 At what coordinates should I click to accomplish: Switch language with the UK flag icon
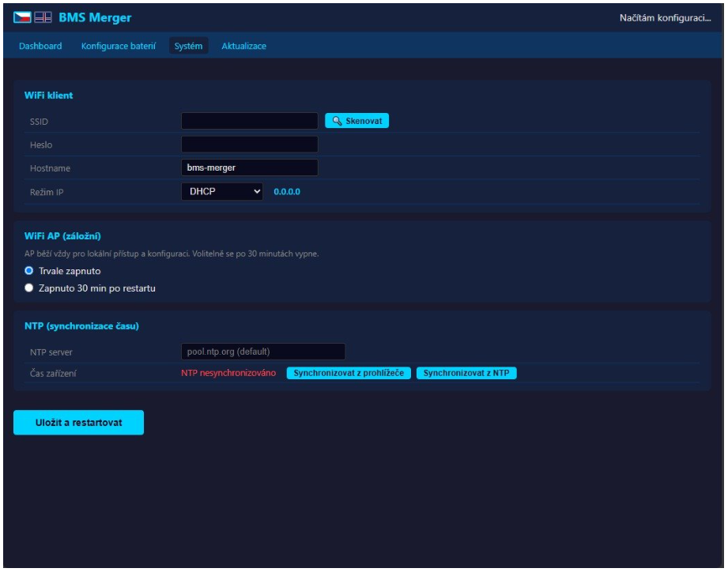tap(43, 17)
